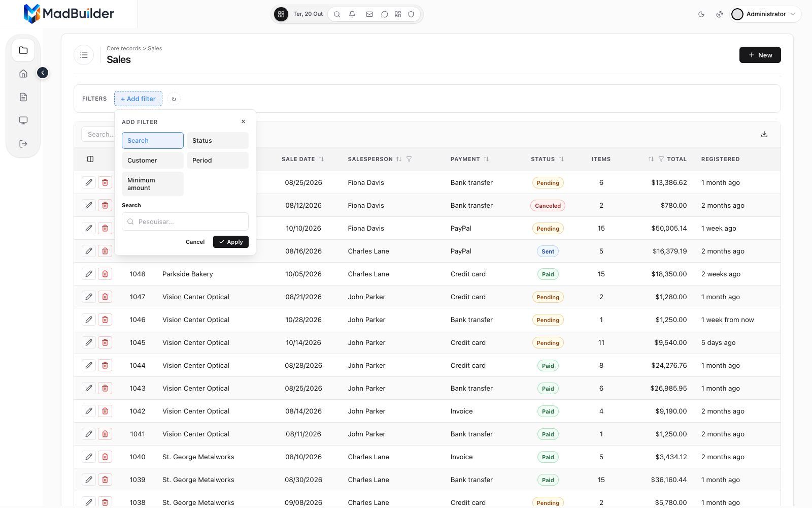Click the shield icon in top bar
This screenshot has height=508, width=812.
pyautogui.click(x=412, y=14)
